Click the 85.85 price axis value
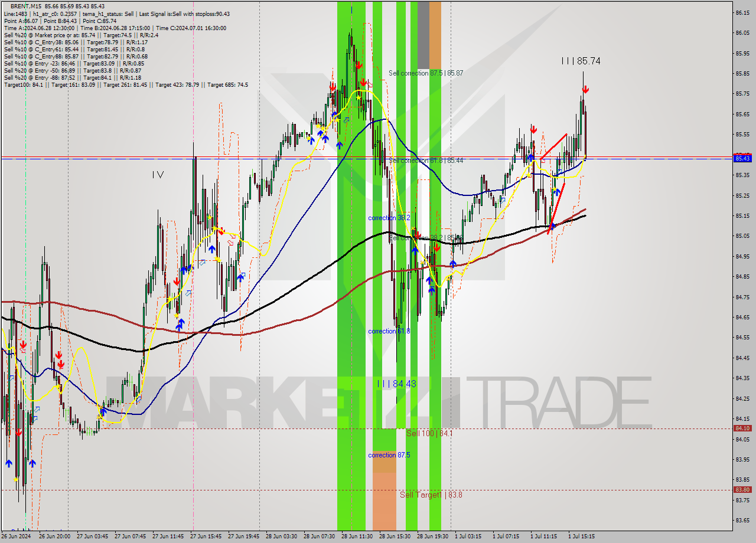Viewport: 756px width, 543px height. 742,74
